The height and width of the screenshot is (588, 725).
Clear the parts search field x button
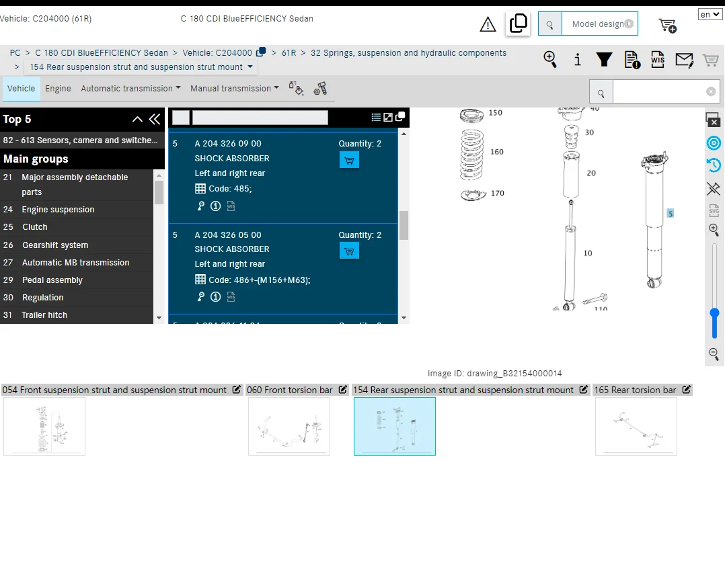[x=711, y=91]
